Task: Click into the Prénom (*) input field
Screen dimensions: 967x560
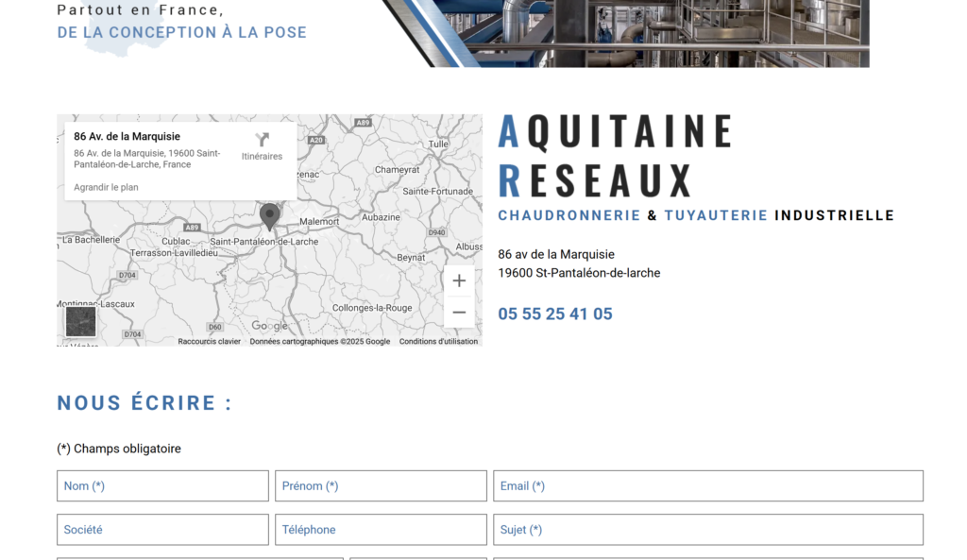Action: tap(381, 485)
